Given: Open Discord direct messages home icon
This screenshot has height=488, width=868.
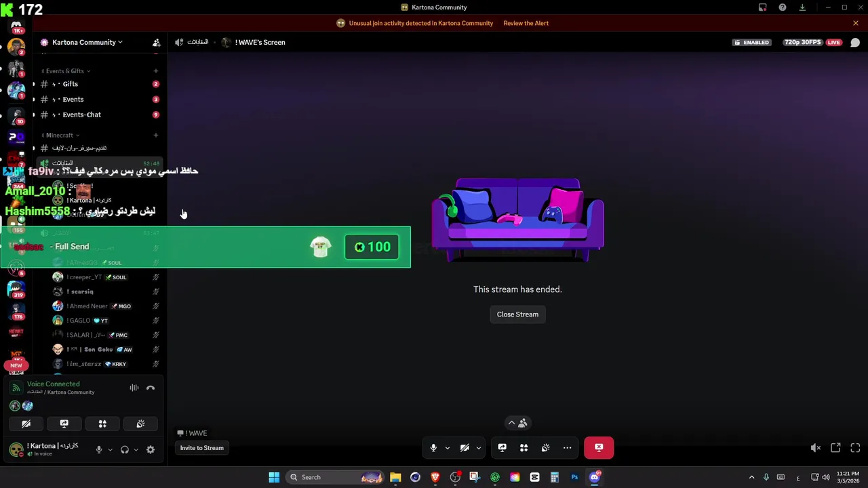Looking at the screenshot, I should [x=16, y=26].
